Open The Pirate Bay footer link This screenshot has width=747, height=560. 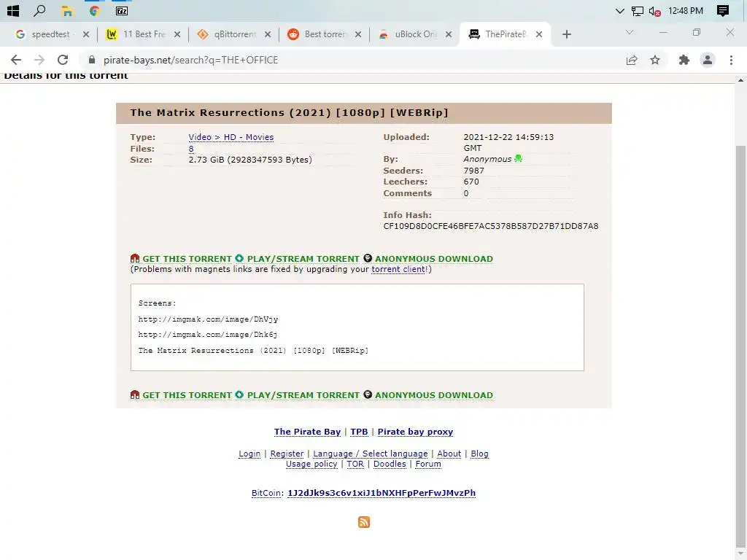coord(307,432)
